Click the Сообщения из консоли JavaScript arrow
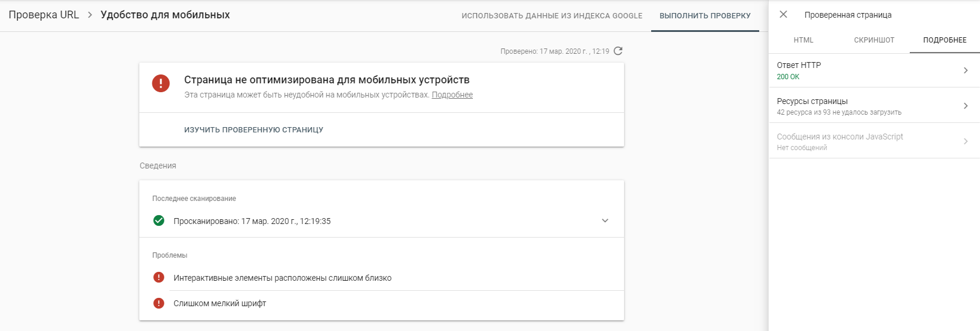The width and height of the screenshot is (980, 331). (966, 141)
